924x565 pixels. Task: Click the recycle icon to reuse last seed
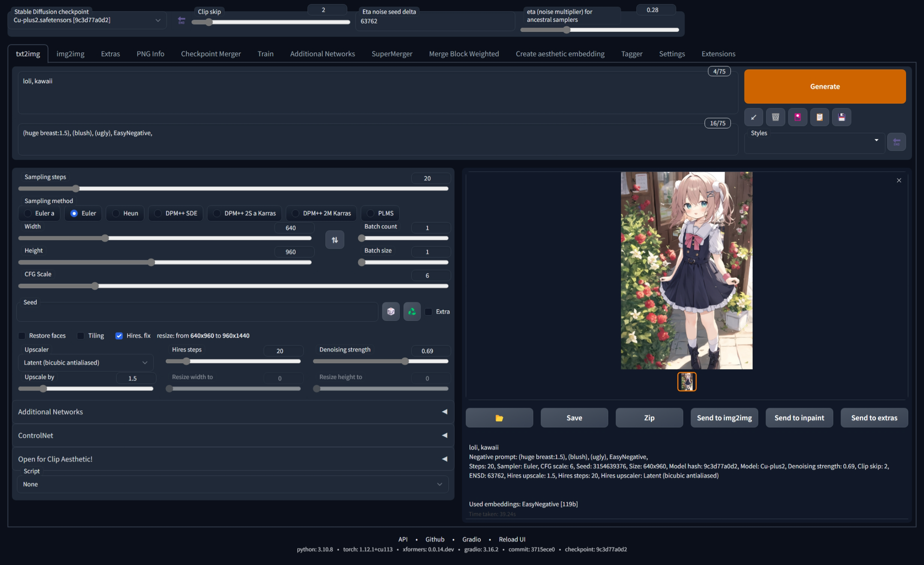(411, 311)
